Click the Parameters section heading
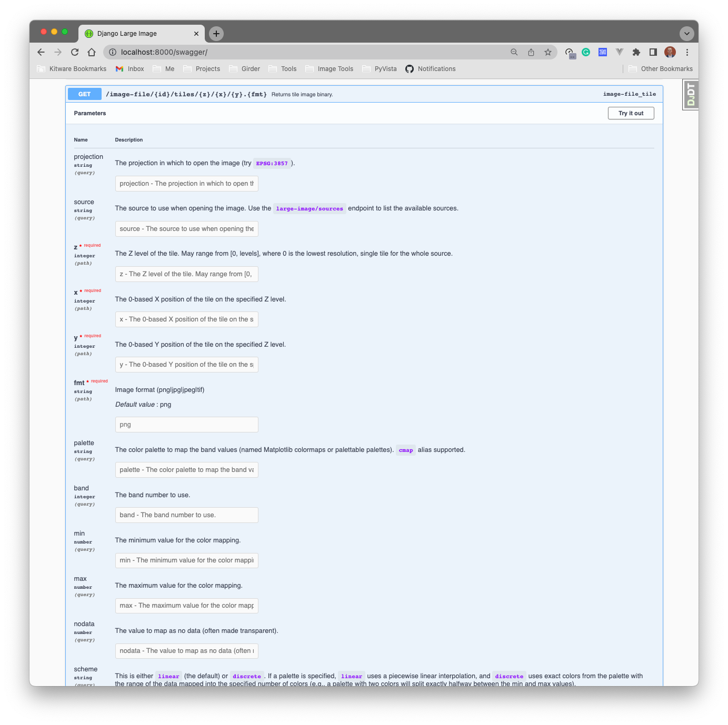This screenshot has width=728, height=725. [x=90, y=113]
